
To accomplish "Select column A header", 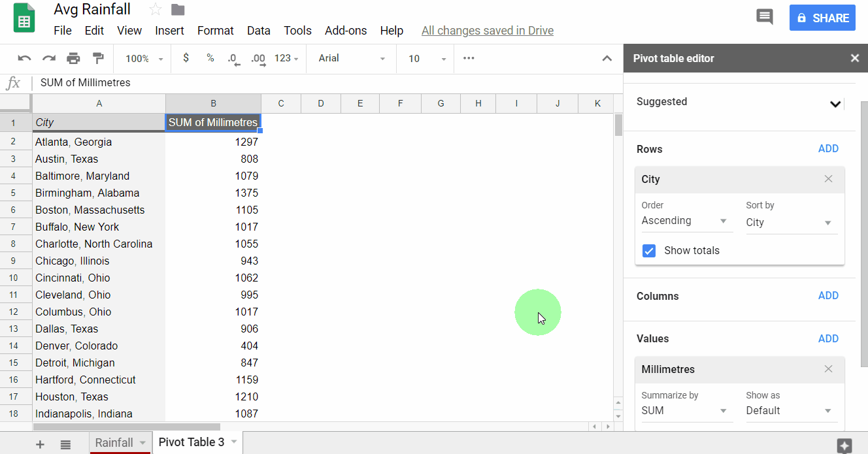I will (x=99, y=103).
